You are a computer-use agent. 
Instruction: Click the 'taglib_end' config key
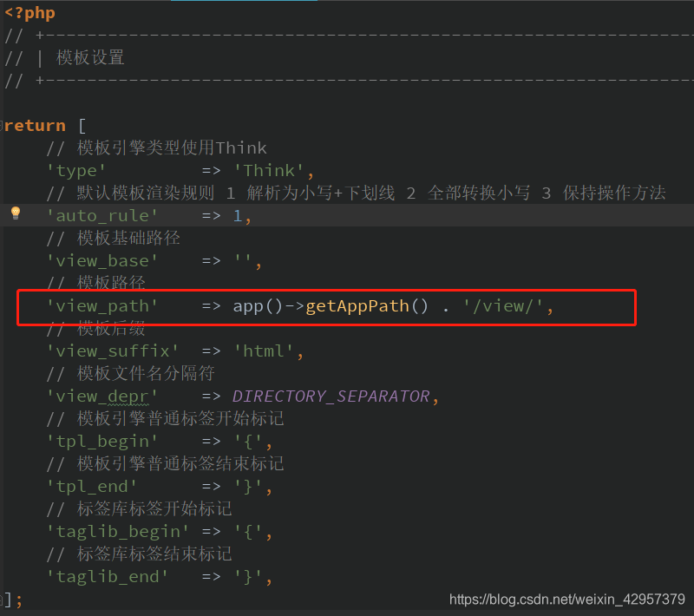(106, 576)
